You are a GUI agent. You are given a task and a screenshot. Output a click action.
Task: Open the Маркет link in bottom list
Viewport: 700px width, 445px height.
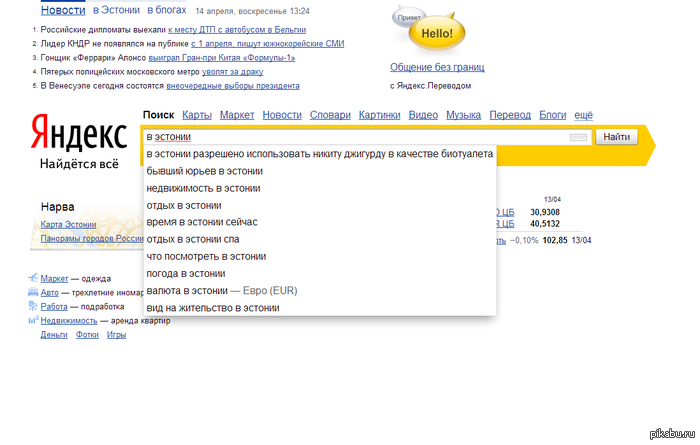tap(54, 279)
